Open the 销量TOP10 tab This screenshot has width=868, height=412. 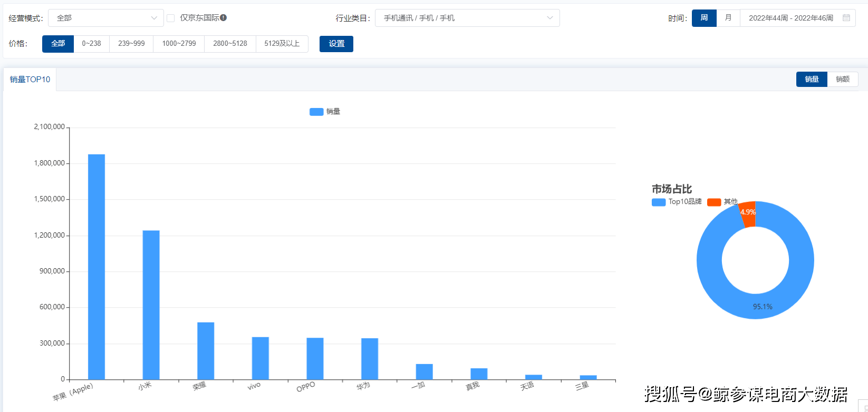click(x=30, y=80)
